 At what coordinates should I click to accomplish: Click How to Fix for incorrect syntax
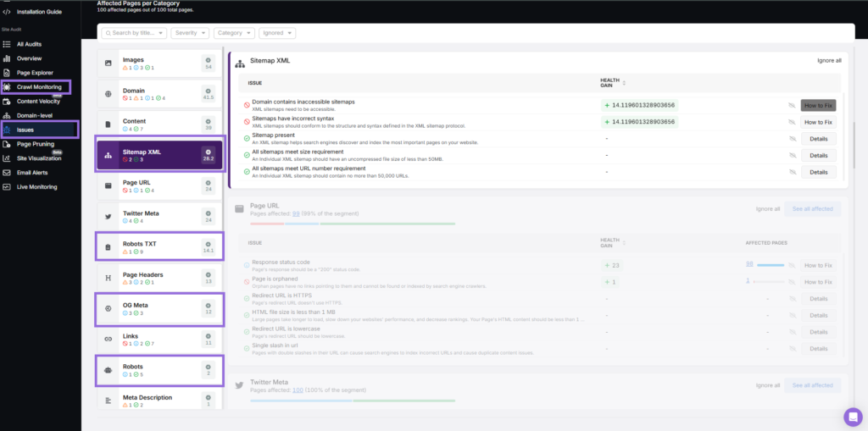pos(818,122)
